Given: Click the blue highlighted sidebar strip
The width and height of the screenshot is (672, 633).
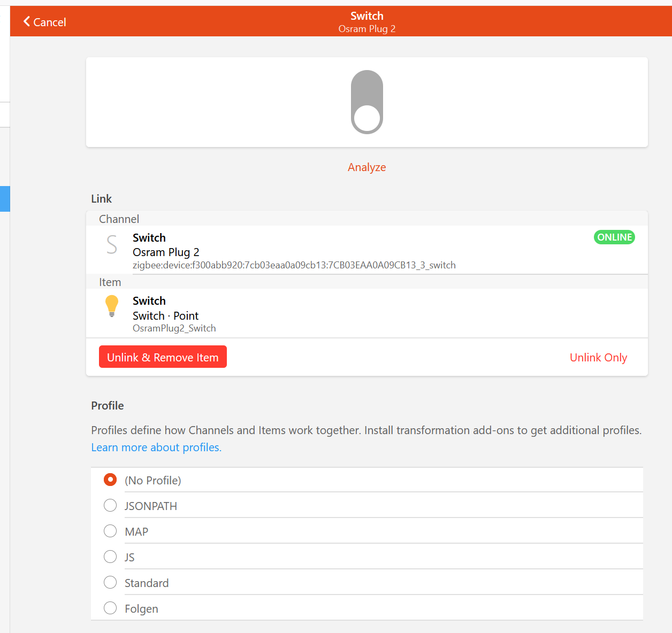Looking at the screenshot, I should 5,199.
